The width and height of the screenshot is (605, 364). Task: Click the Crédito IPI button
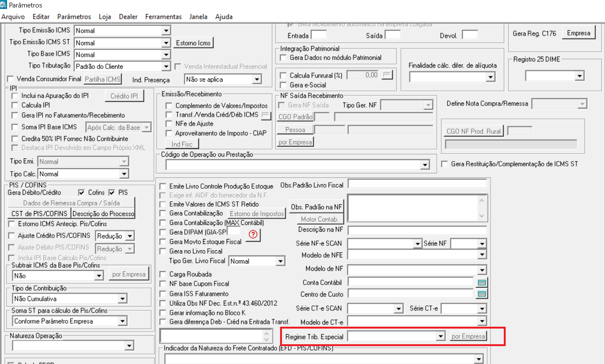(124, 96)
